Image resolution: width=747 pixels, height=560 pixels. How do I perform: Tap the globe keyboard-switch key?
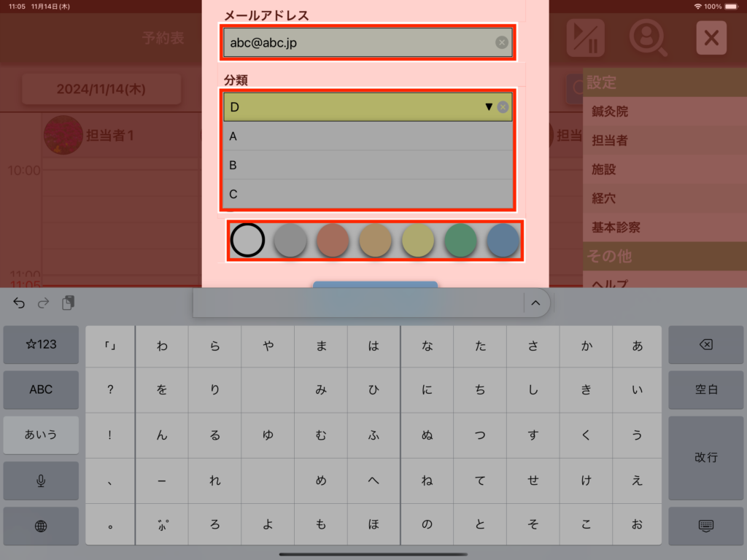41,526
